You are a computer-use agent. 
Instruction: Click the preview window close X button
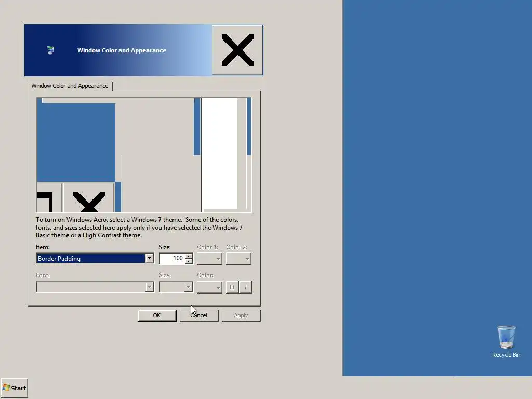point(89,197)
